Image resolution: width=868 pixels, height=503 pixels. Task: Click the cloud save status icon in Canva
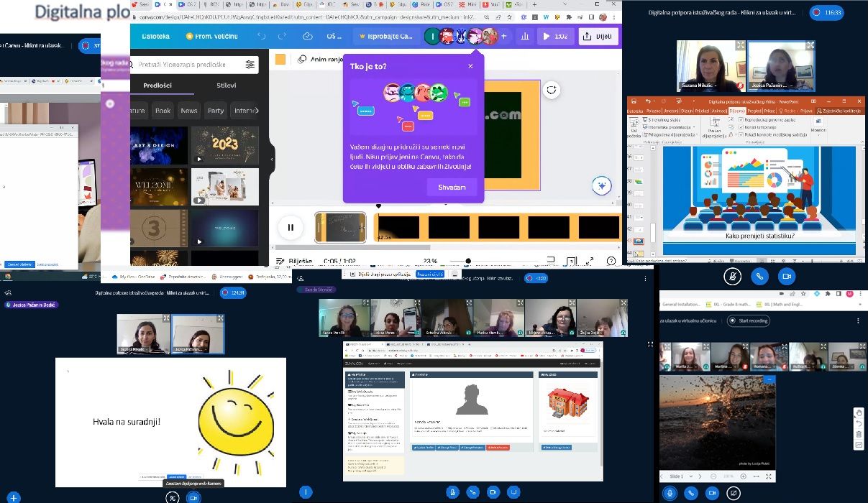308,36
